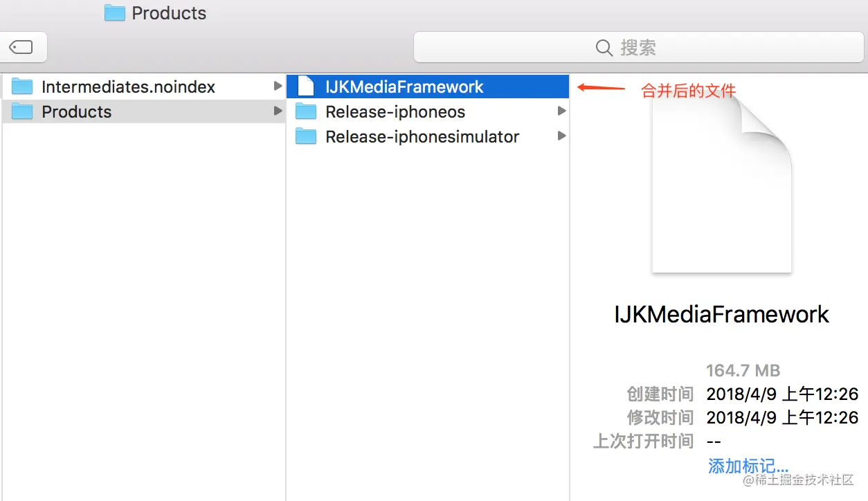Select the IJKMediaFramework file row
This screenshot has height=501, width=868.
pos(428,86)
